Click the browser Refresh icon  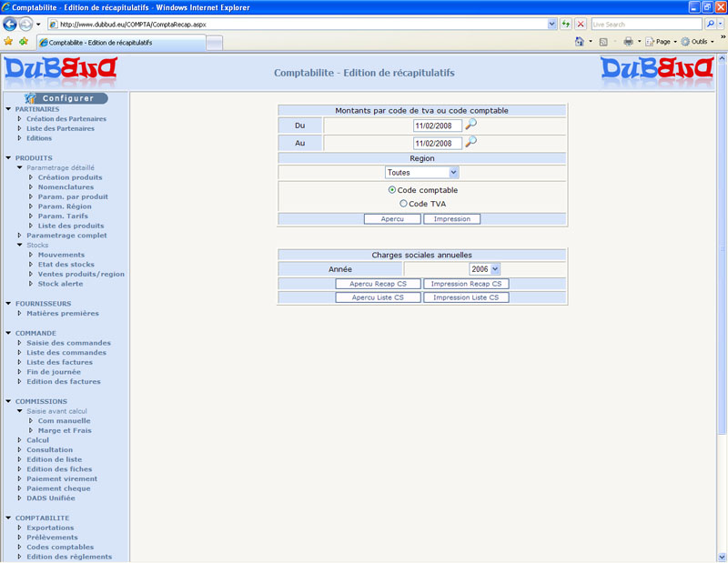[x=566, y=24]
